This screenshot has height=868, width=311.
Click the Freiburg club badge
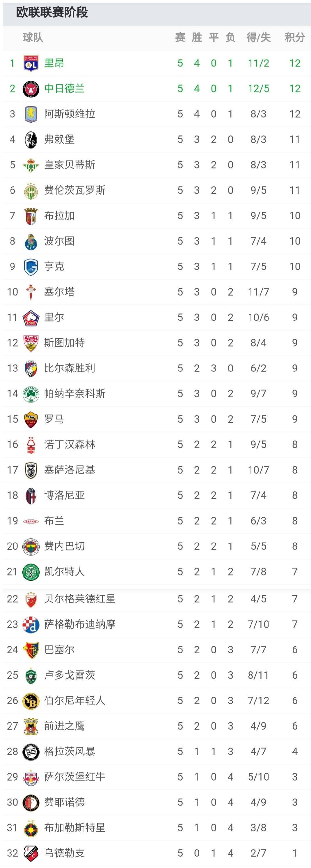point(31,139)
